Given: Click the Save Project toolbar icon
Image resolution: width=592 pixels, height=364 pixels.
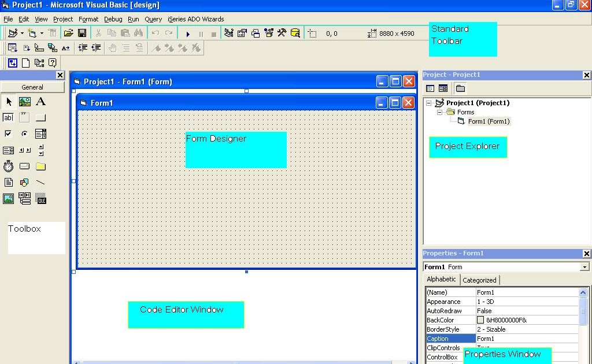Looking at the screenshot, I should (x=83, y=33).
